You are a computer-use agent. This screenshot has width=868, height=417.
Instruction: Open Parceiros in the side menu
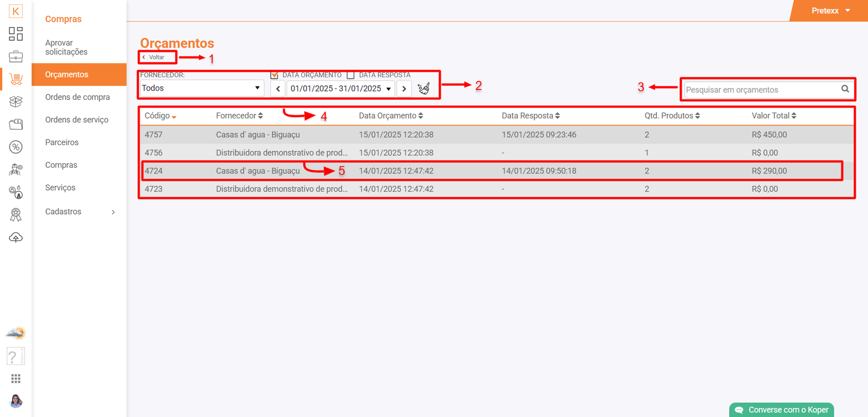click(62, 142)
